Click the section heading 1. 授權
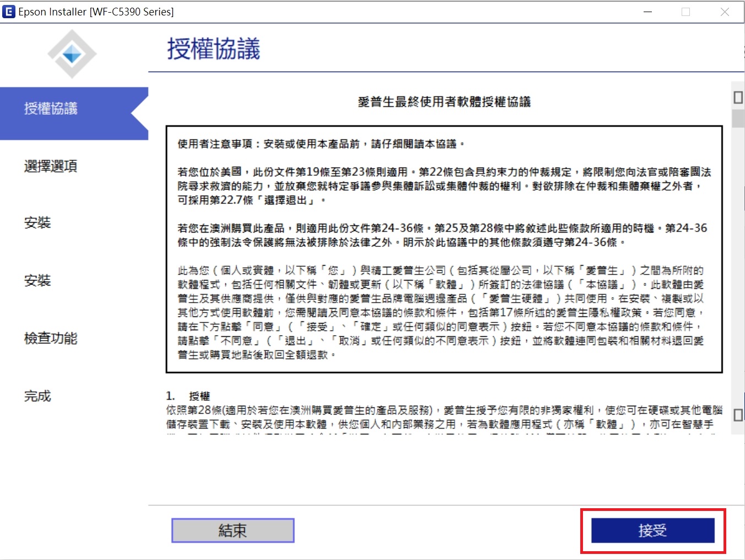745x560 pixels. tap(188, 396)
